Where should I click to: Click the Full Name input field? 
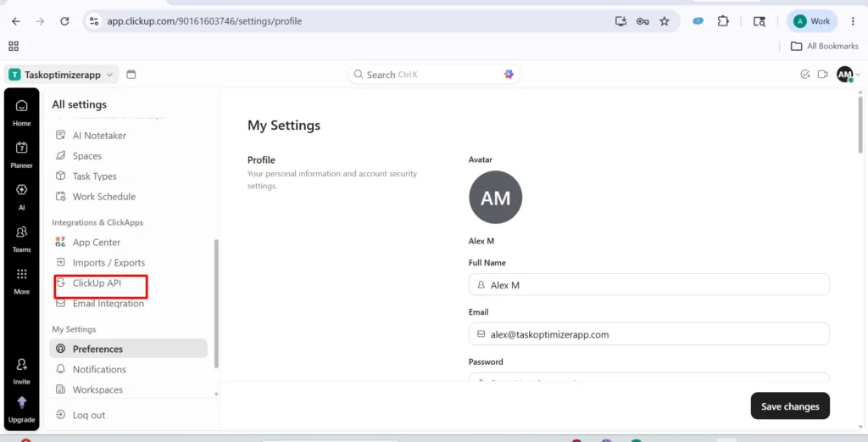648,285
